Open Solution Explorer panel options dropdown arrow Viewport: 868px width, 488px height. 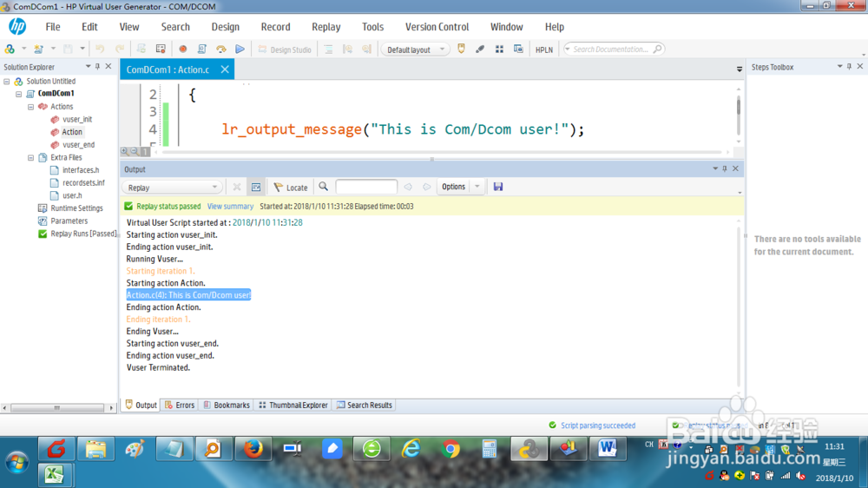[88, 67]
